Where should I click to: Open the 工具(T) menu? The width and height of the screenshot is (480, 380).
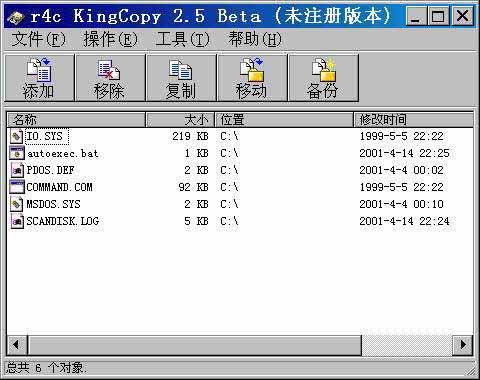click(182, 39)
